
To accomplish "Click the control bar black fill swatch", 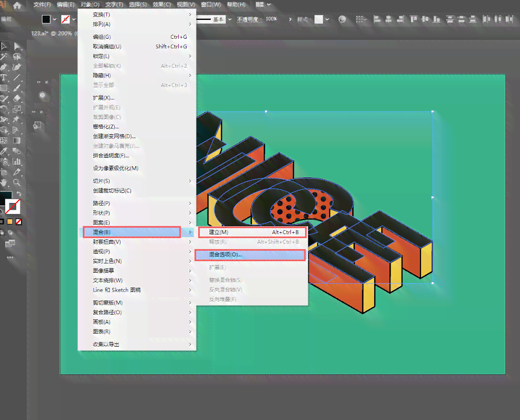I will pos(46,19).
